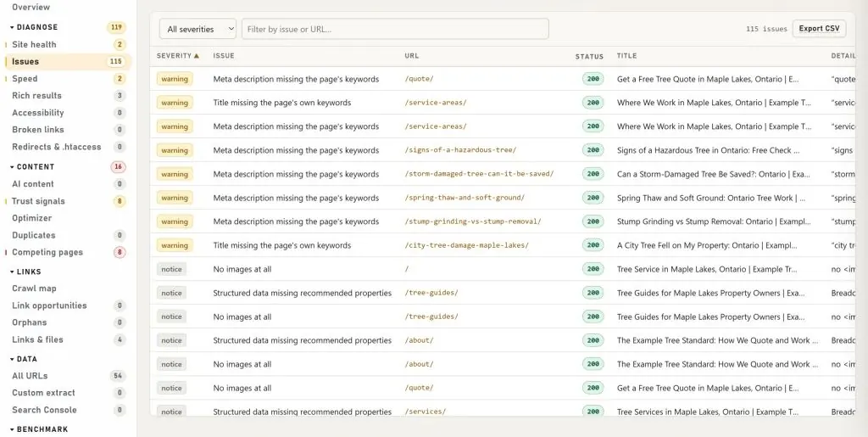Click the Export CSV button
Screen dimensions: 868x437
tap(820, 29)
